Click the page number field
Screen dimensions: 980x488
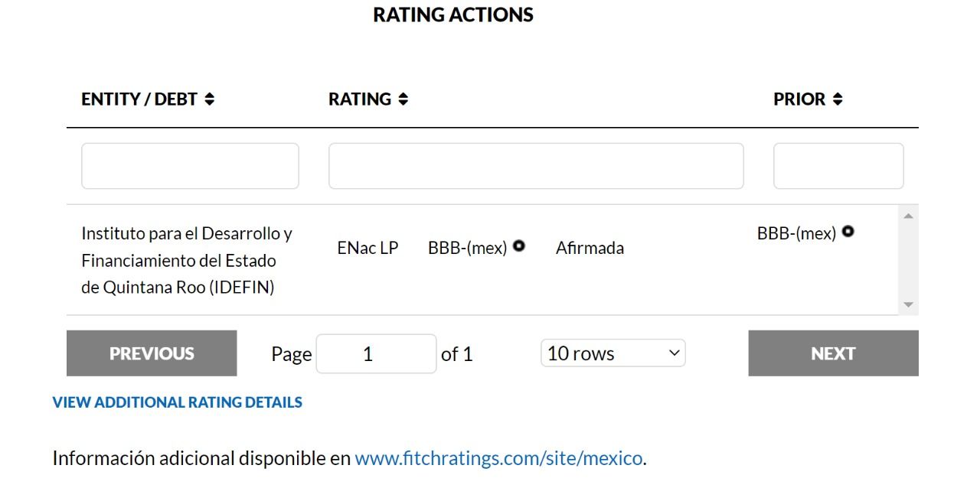[376, 353]
